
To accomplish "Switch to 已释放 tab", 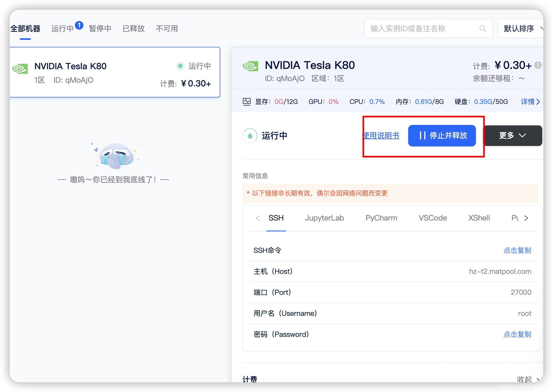I will click(134, 29).
